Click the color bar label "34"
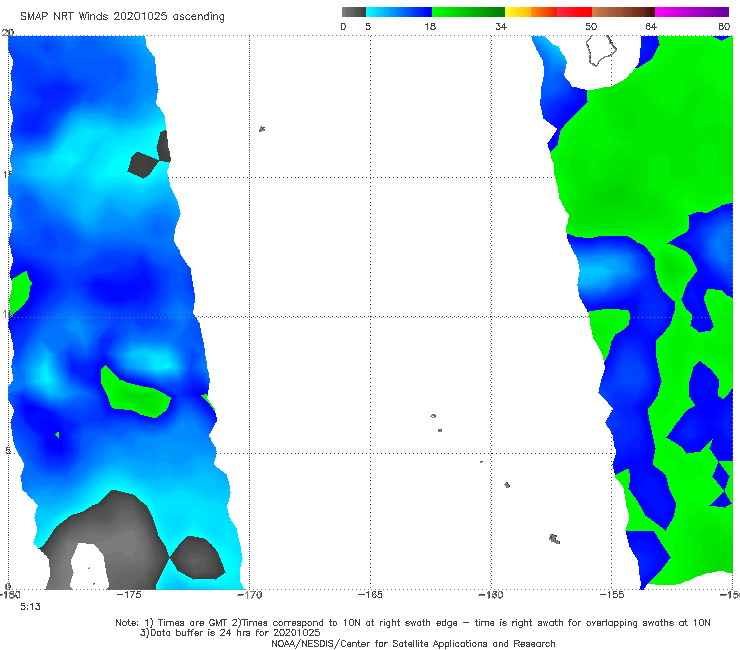Screen dimensions: 740x650 pos(501,26)
